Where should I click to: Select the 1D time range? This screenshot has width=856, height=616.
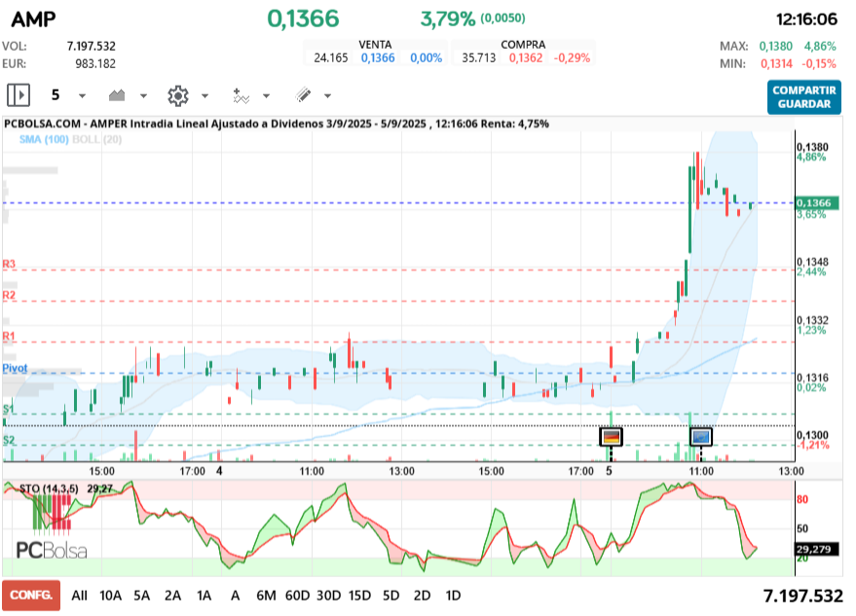453,596
